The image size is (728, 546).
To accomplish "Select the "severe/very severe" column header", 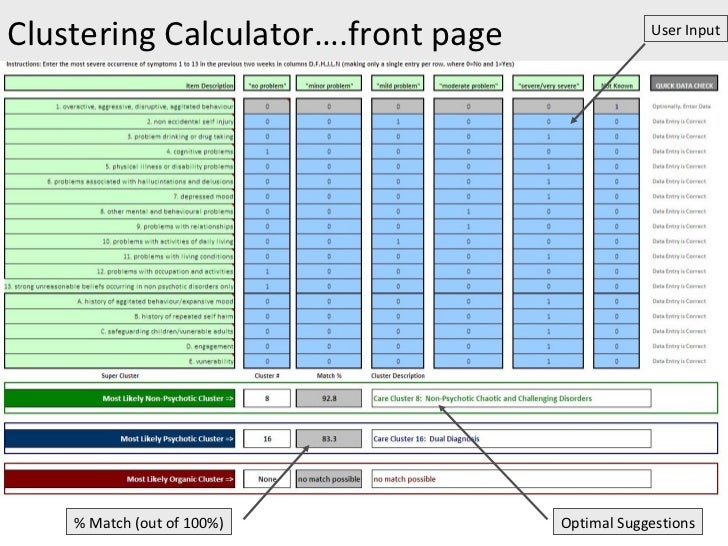I will 548,83.
